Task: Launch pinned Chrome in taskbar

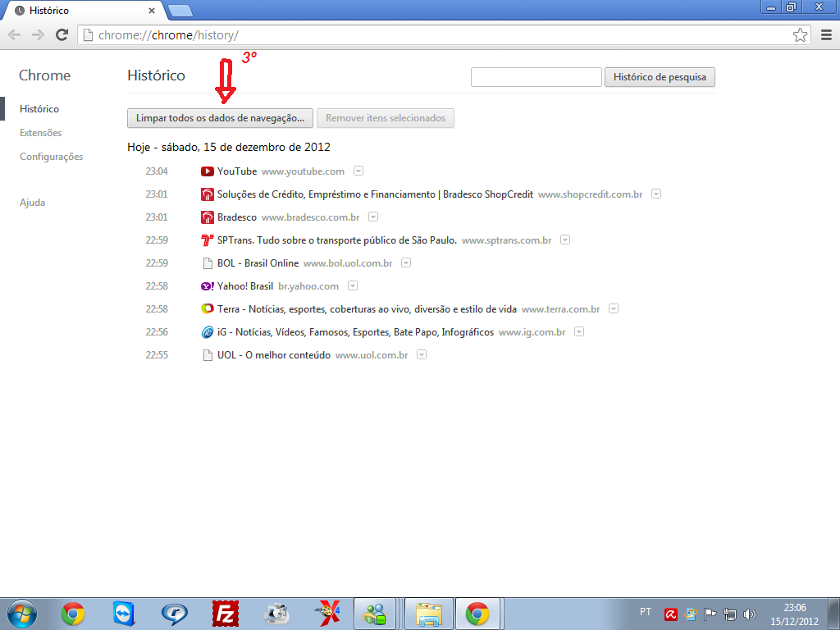Action: click(73, 614)
